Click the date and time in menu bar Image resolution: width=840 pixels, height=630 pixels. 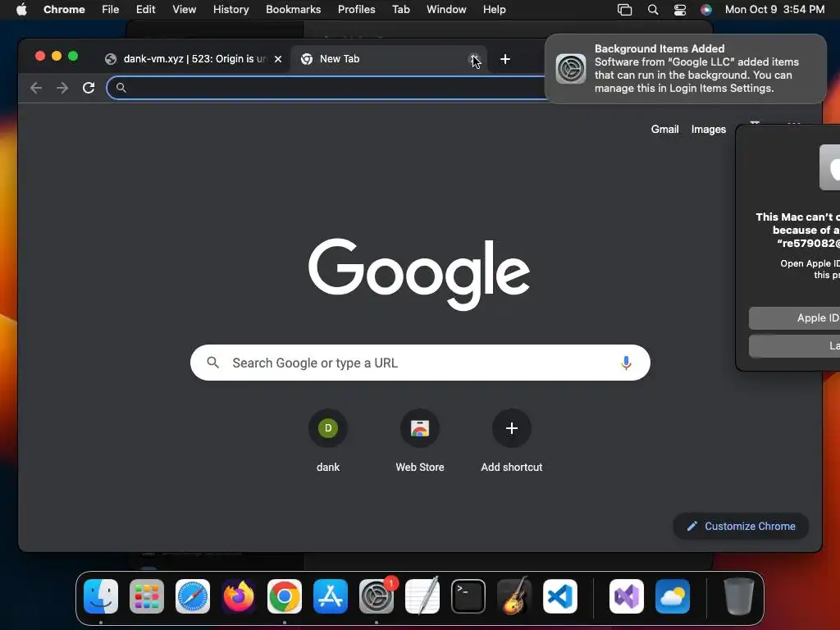(774, 10)
